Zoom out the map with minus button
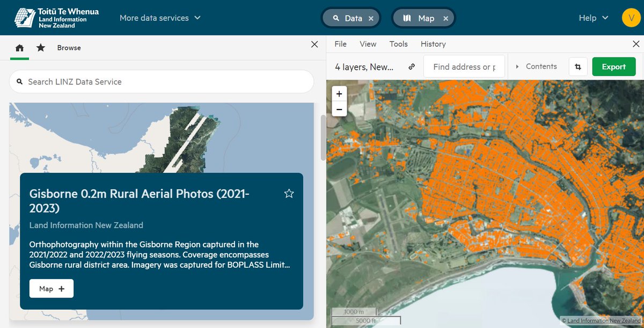The width and height of the screenshot is (644, 328). [x=339, y=109]
